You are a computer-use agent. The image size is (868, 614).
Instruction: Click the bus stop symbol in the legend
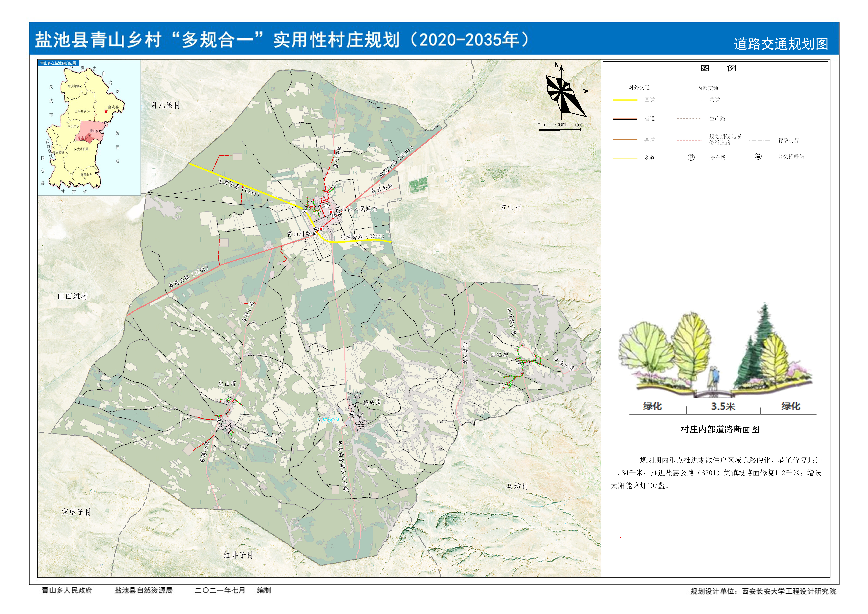(x=758, y=156)
